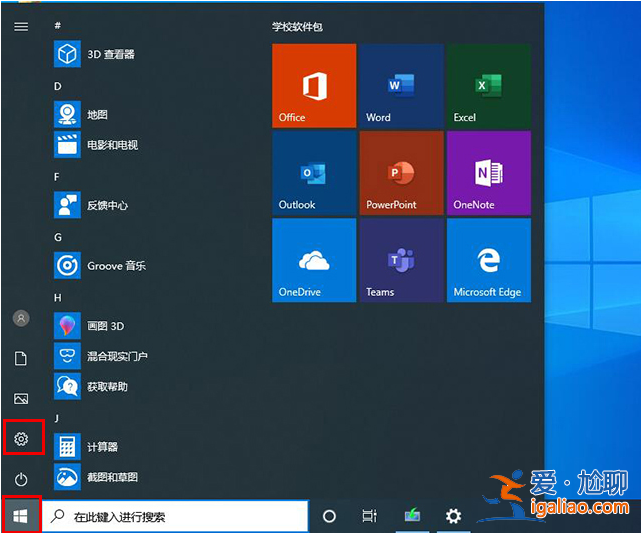The image size is (641, 534).
Task: Open 画图 3D app
Action: tap(89, 326)
